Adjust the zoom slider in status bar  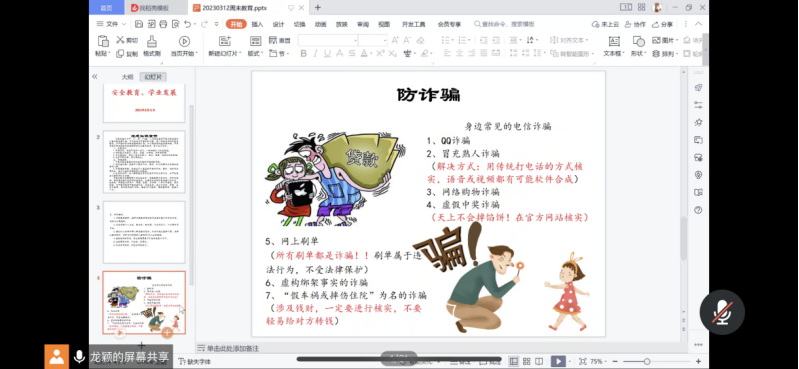pyautogui.click(x=647, y=361)
